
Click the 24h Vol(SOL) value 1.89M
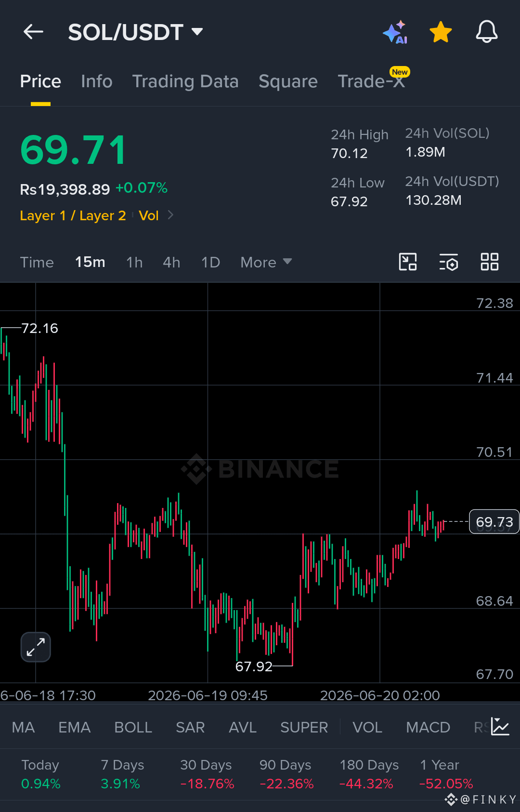pyautogui.click(x=425, y=152)
